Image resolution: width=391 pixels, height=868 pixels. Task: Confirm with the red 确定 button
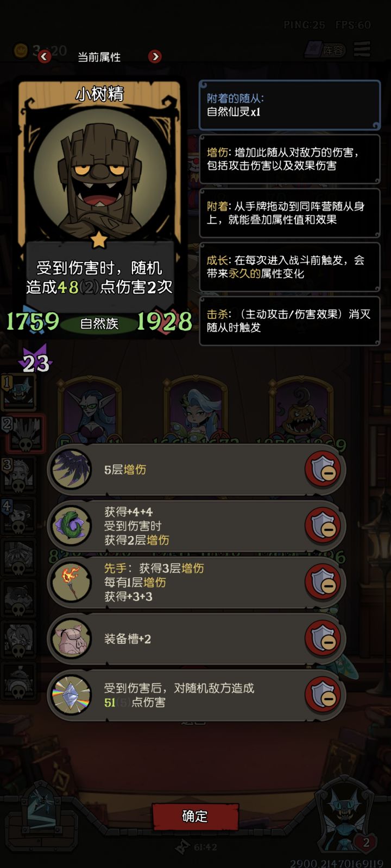tap(195, 816)
